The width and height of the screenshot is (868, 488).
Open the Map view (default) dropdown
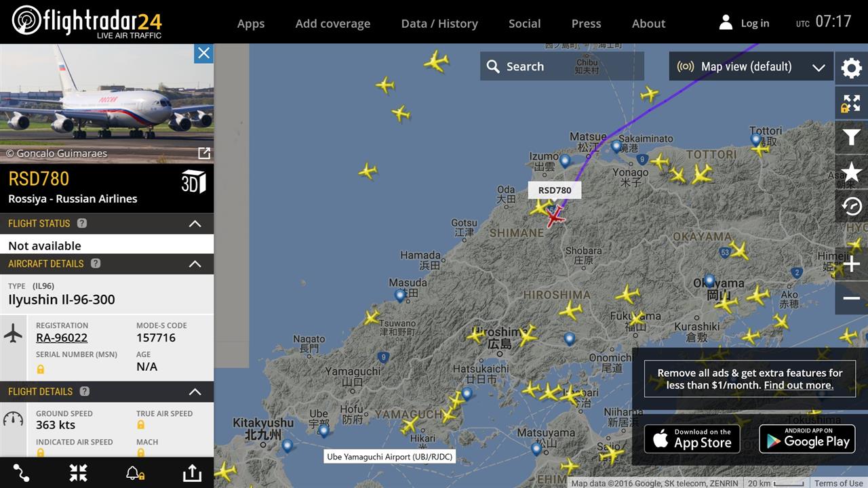point(751,66)
